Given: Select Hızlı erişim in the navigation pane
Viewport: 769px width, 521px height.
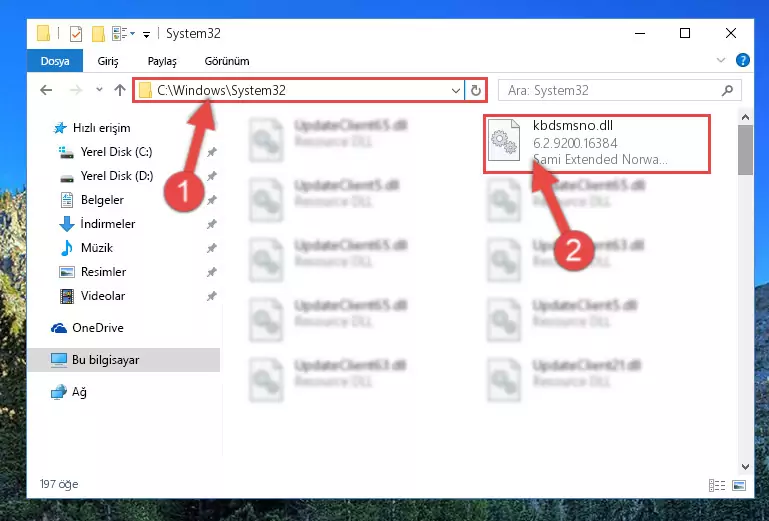Looking at the screenshot, I should pos(92,128).
